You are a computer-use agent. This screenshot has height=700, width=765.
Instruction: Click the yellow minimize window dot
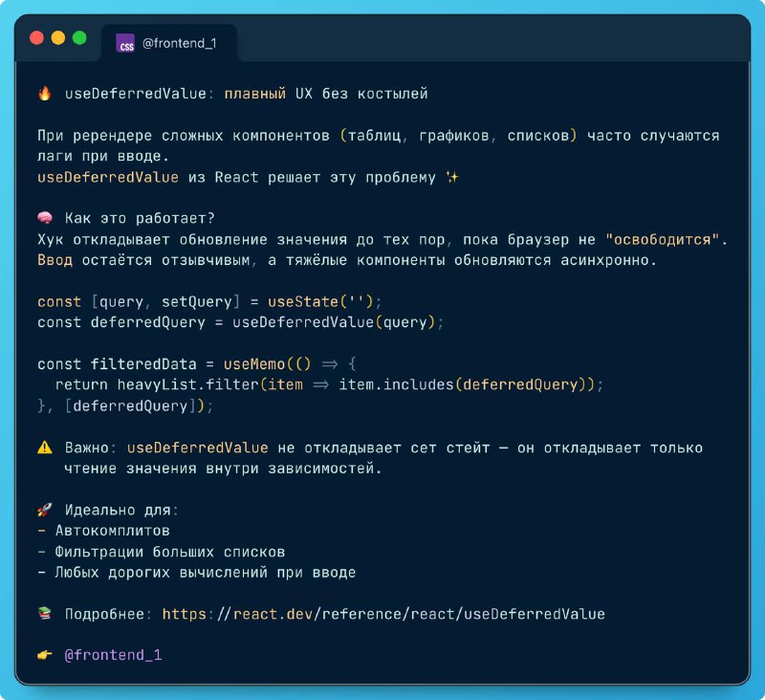pyautogui.click(x=58, y=37)
